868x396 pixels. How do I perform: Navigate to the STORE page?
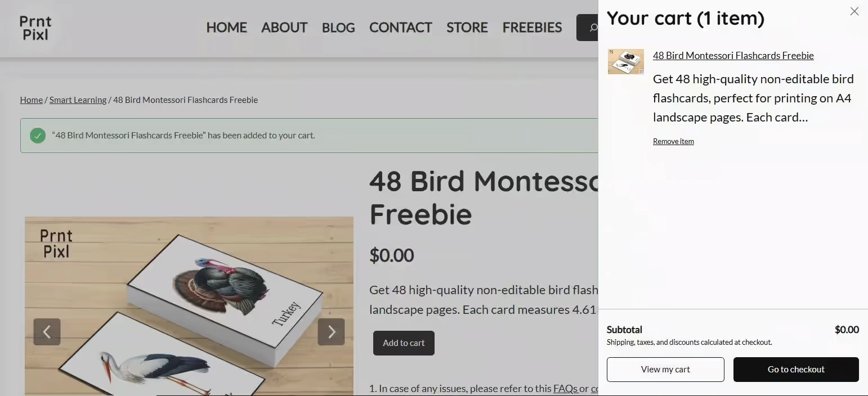click(x=467, y=28)
